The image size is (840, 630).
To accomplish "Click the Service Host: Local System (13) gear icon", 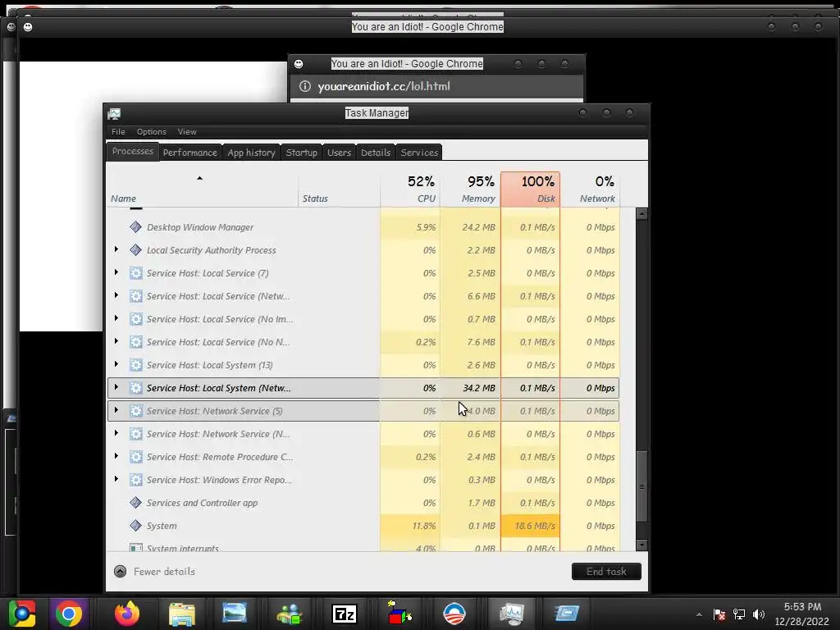I will coord(135,365).
